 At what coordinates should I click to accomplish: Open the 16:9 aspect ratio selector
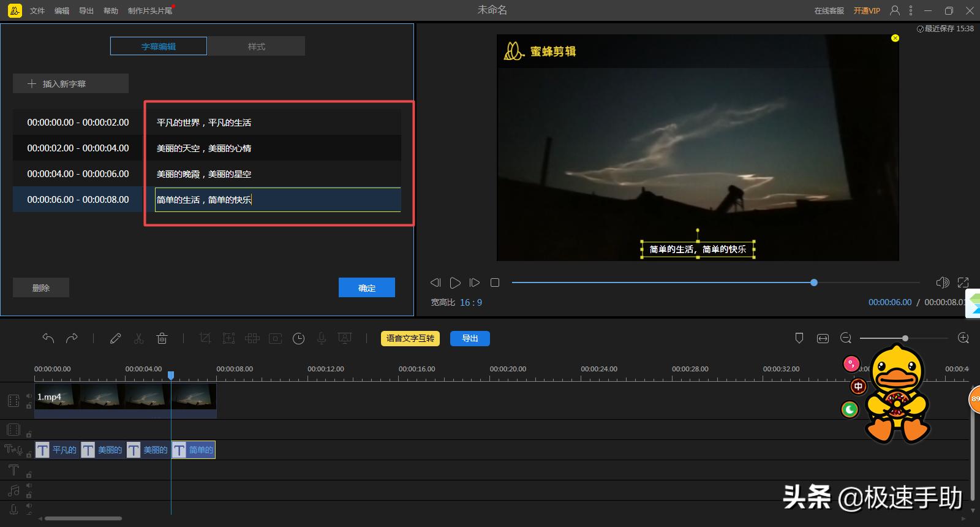pyautogui.click(x=470, y=302)
